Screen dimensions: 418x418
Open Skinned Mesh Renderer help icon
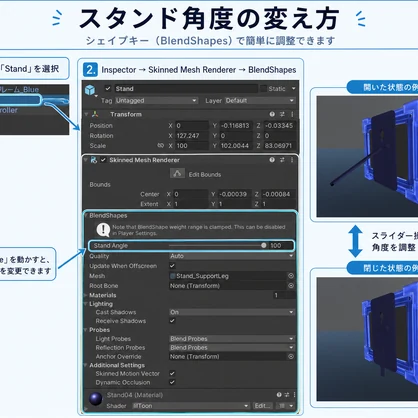click(x=272, y=160)
